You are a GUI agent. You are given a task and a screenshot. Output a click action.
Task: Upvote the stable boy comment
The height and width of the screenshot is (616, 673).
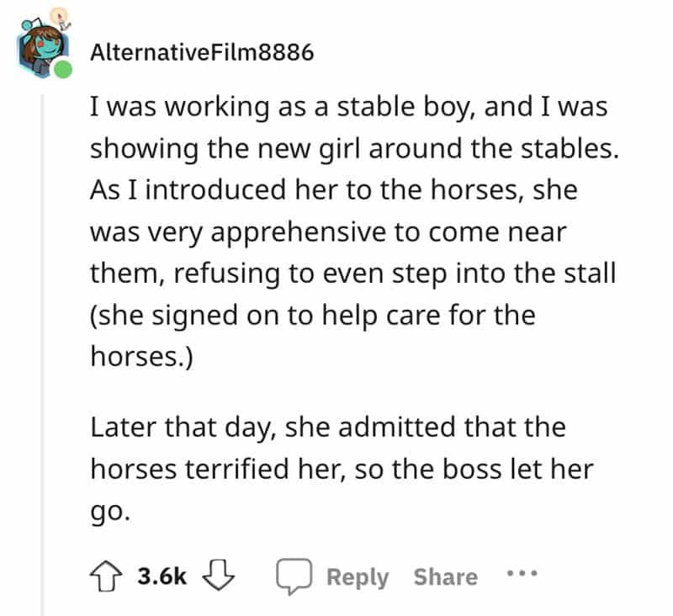(x=109, y=576)
